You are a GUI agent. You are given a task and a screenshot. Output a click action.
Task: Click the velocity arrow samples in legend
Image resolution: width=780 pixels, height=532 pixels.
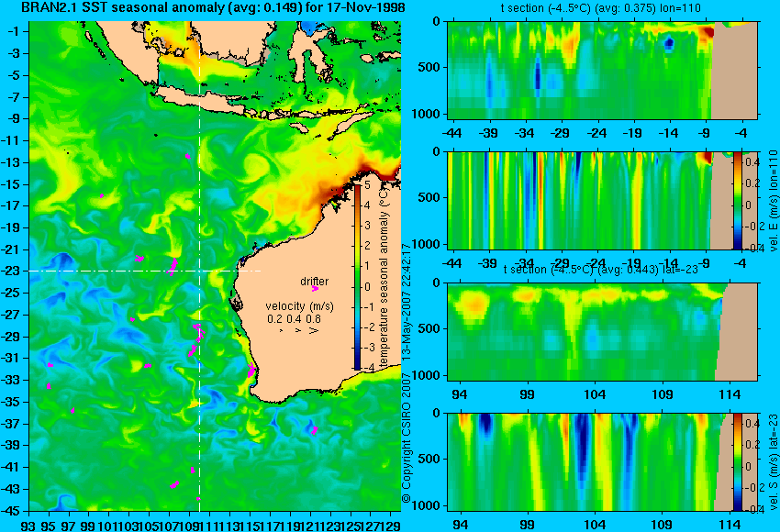[300, 330]
